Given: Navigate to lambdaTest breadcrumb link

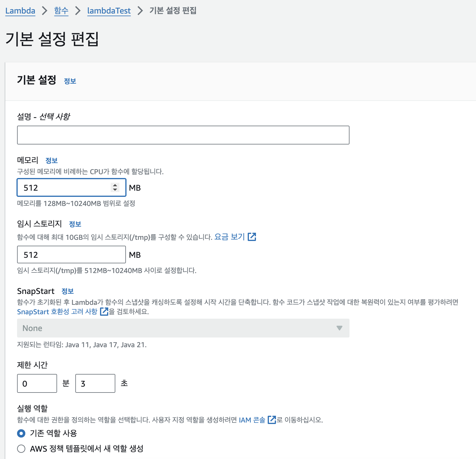Looking at the screenshot, I should tap(109, 11).
